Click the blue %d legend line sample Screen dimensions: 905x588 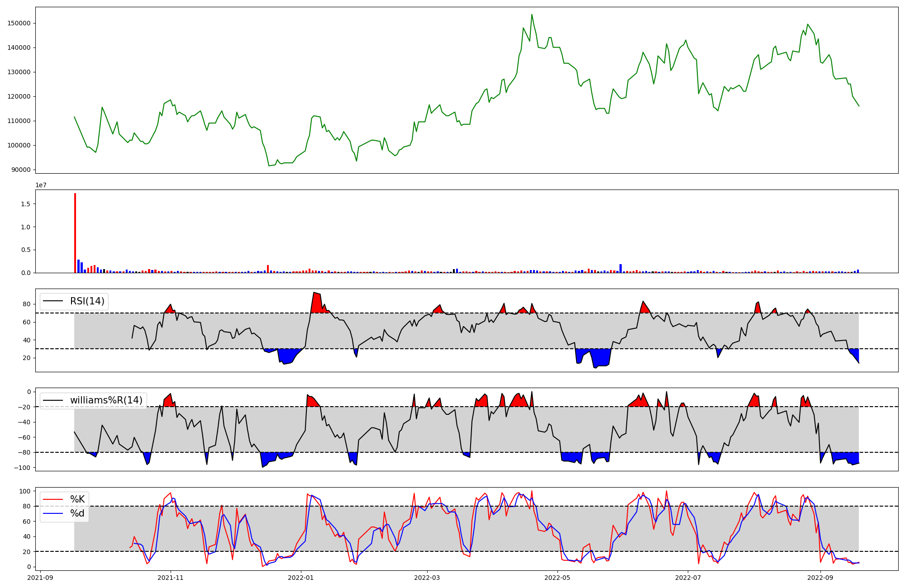[52, 513]
